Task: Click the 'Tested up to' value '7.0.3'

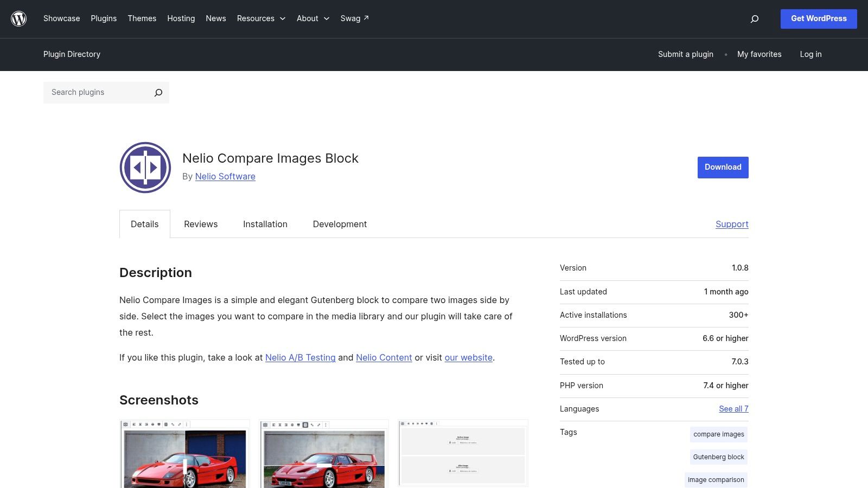Action: (x=740, y=362)
